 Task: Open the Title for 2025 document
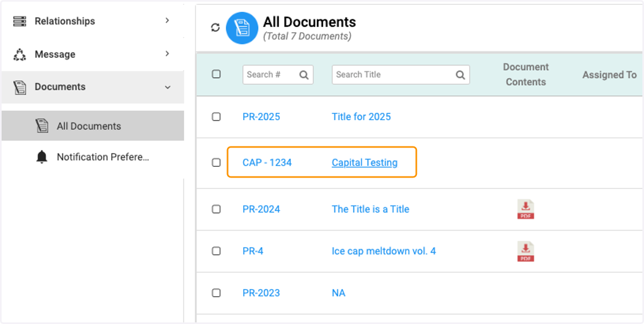coord(361,116)
